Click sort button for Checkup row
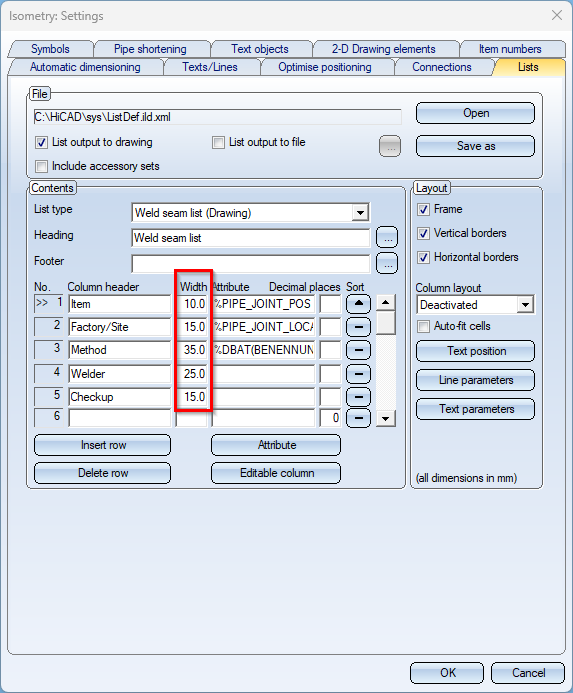573x693 pixels. pos(359,397)
